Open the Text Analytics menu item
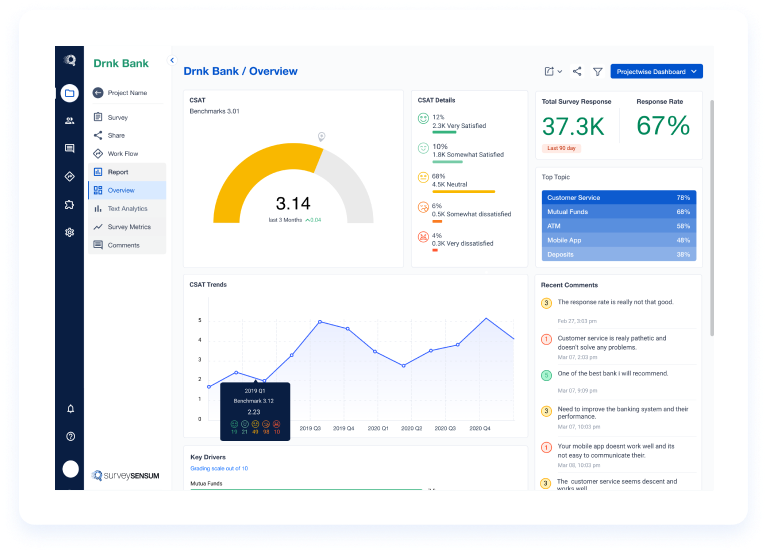Image resolution: width=767 pixels, height=553 pixels. coord(127,209)
